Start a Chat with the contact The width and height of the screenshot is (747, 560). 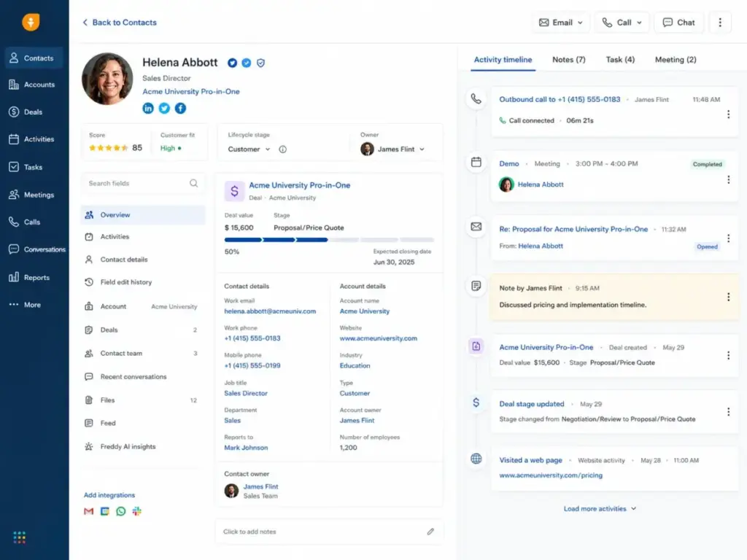679,23
